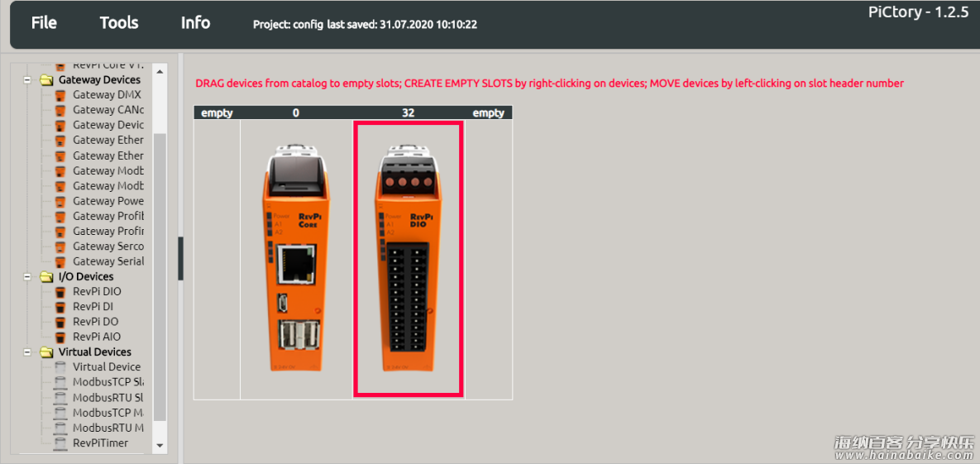Select the Gateway Devic module icon
980x464 pixels.
coord(60,125)
